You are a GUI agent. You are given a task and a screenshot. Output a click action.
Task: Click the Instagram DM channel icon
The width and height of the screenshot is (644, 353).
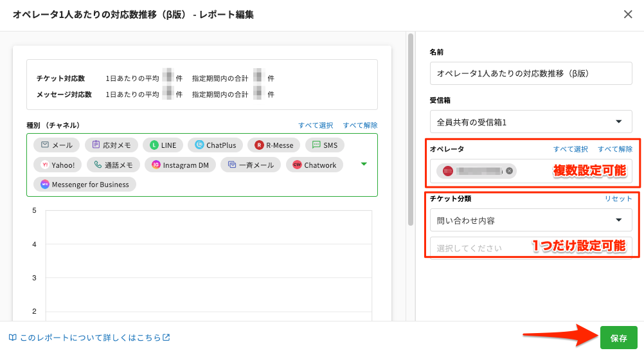click(x=156, y=165)
